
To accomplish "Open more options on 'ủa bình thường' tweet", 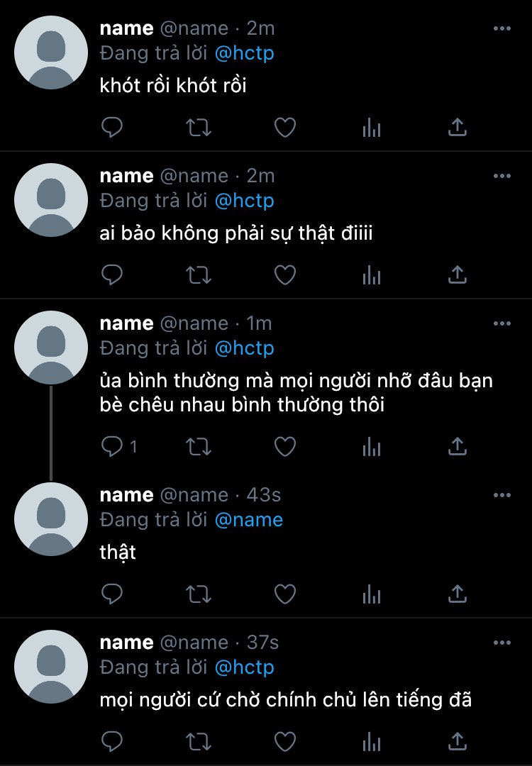I will (501, 323).
